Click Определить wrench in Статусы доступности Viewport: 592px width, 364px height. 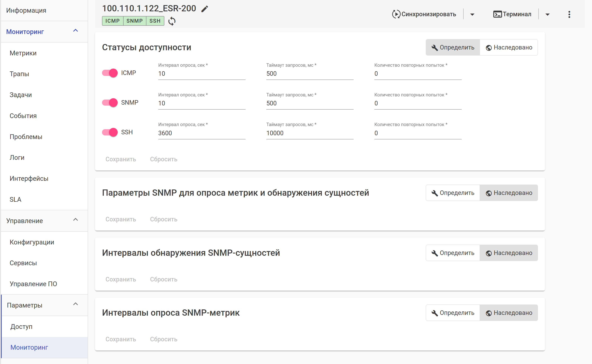pyautogui.click(x=453, y=47)
